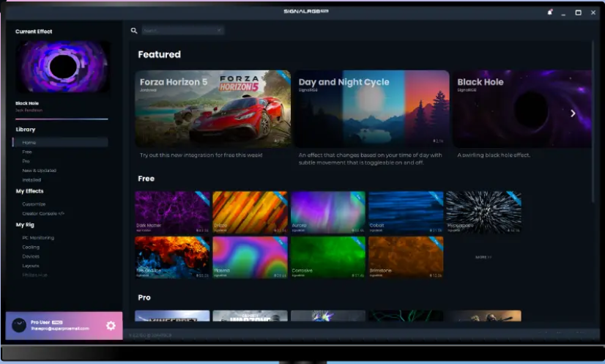Click the 'A swirling black hole effect.' text
The image size is (605, 364).
tap(494, 155)
